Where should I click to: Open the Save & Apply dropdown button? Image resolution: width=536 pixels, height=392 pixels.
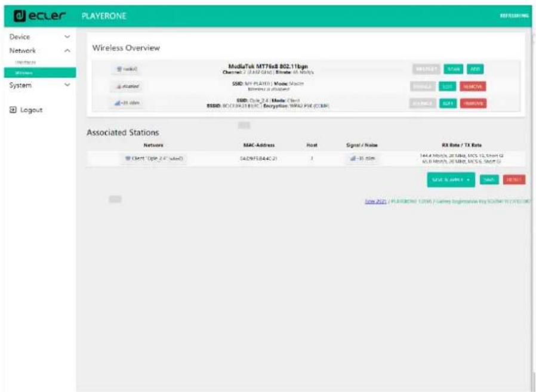tap(451, 180)
